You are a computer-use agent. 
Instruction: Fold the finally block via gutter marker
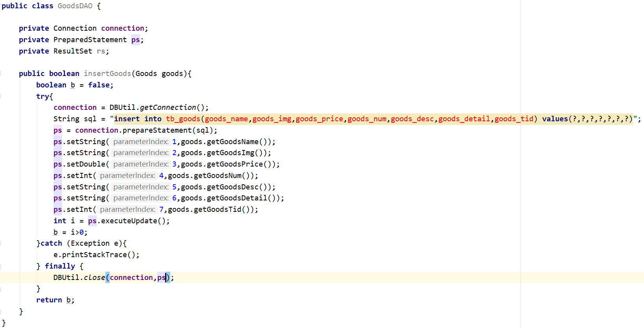1,266
